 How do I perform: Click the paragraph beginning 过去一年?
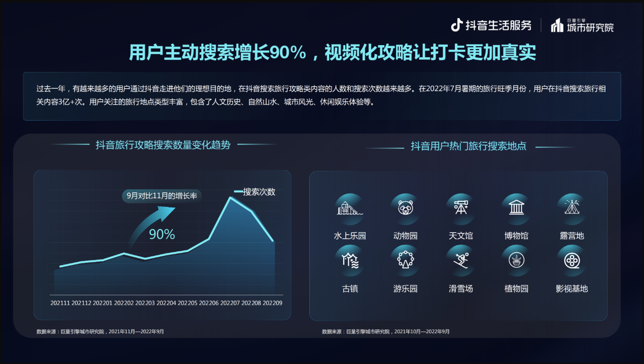321,95
